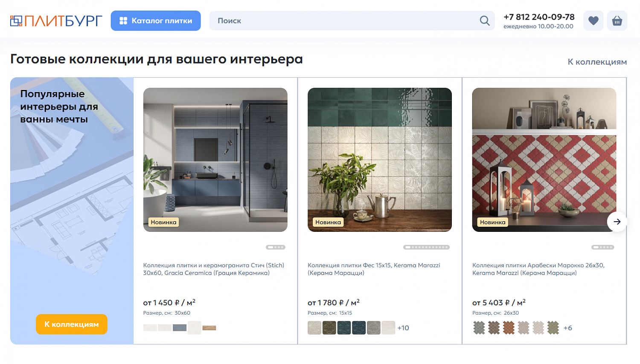Show next collections with the arrow button
640x364 pixels.
pyautogui.click(x=617, y=222)
